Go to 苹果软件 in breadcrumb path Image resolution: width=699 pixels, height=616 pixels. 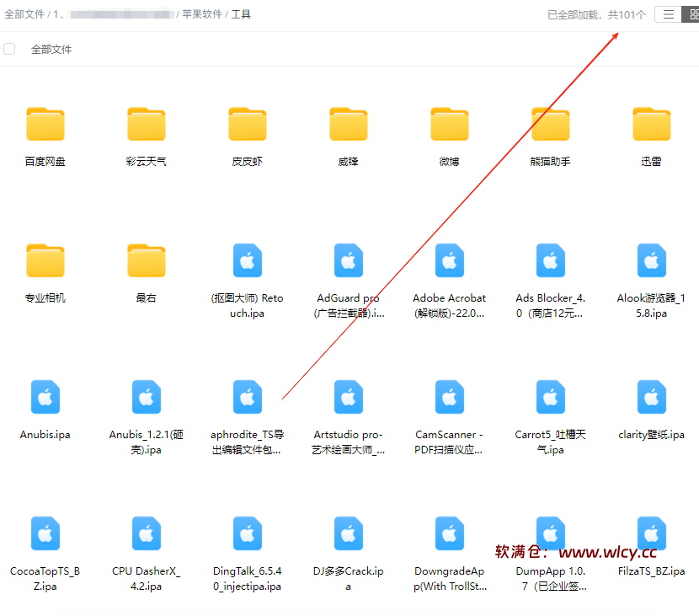tap(202, 14)
